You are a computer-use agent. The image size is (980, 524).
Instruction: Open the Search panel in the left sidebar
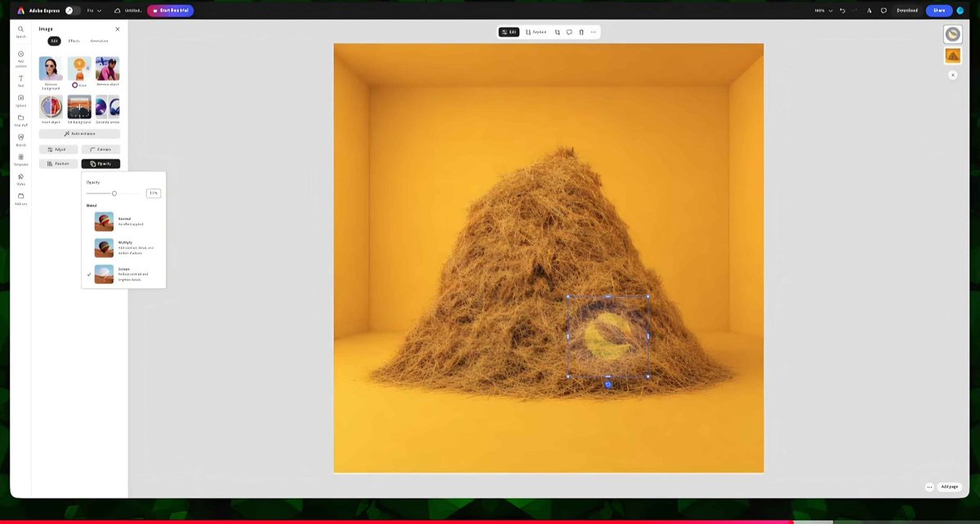click(x=20, y=31)
